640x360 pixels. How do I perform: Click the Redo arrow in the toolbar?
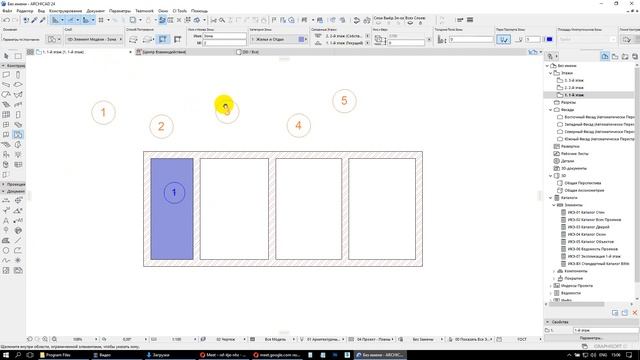pos(15,20)
